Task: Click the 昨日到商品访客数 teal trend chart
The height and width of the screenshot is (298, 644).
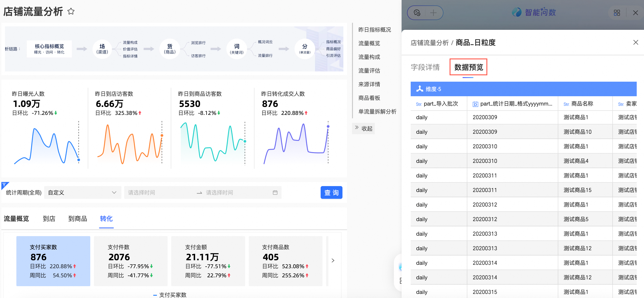Action: click(x=213, y=143)
